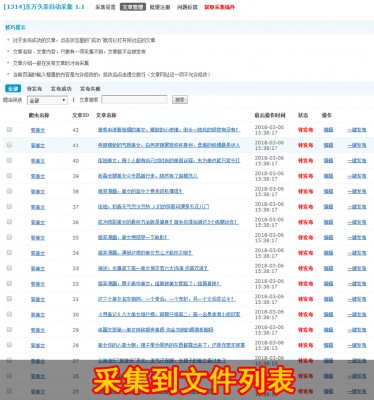Open 编辑 for article ID 39

click(x=328, y=176)
